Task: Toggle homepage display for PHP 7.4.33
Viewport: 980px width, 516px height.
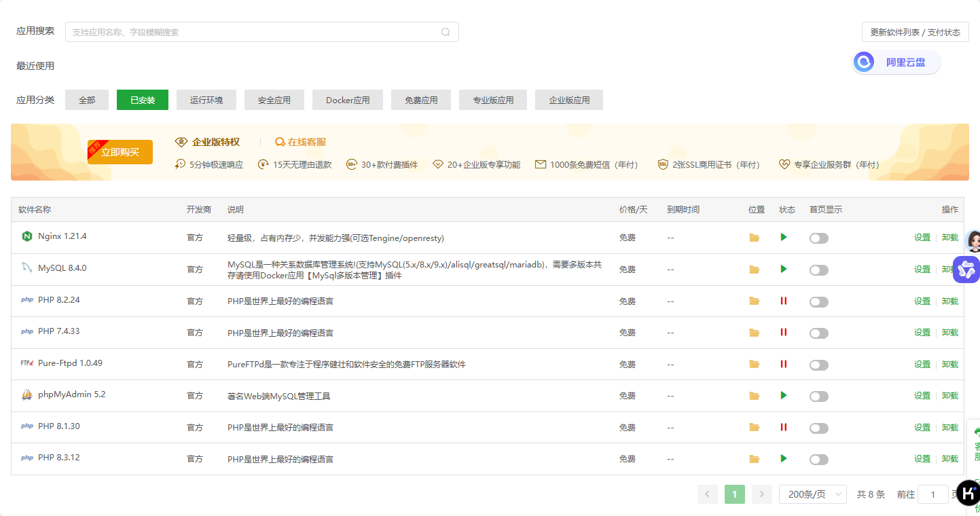Action: [x=819, y=333]
